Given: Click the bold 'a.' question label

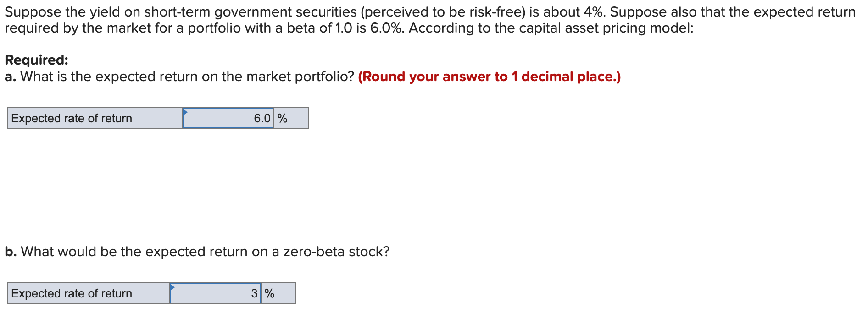Looking at the screenshot, I should [10, 77].
